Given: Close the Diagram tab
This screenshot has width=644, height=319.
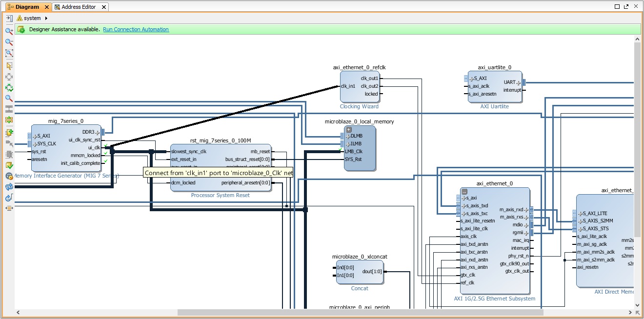Looking at the screenshot, I should pos(47,7).
